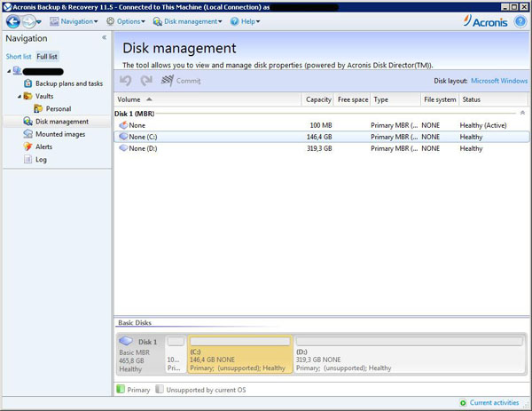Select the small 100 MB partition block
The width and height of the screenshot is (532, 411).
(x=176, y=354)
